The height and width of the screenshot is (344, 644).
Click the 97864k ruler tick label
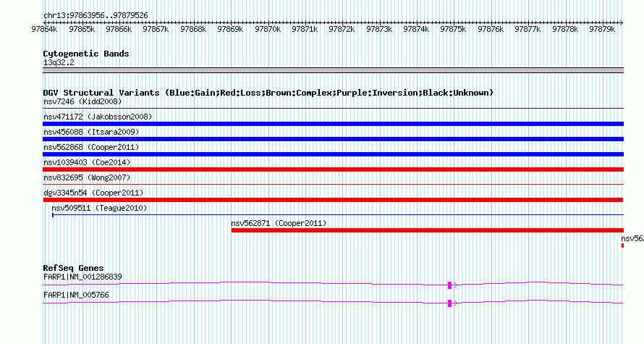coord(44,29)
